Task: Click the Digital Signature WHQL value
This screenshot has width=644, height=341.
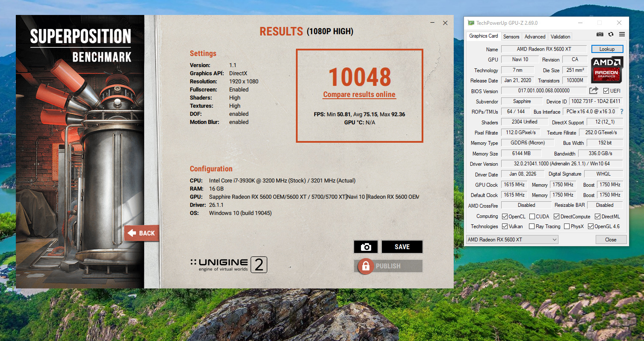Action: [x=604, y=174]
